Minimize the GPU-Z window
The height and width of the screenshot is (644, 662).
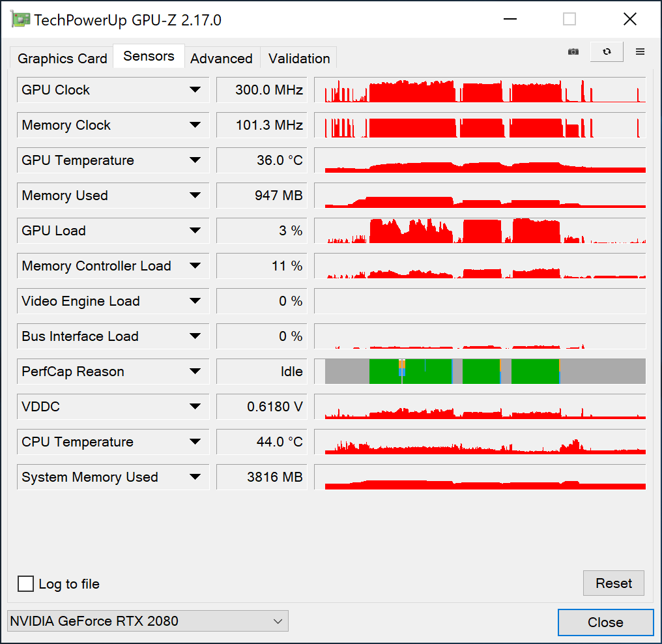510,19
